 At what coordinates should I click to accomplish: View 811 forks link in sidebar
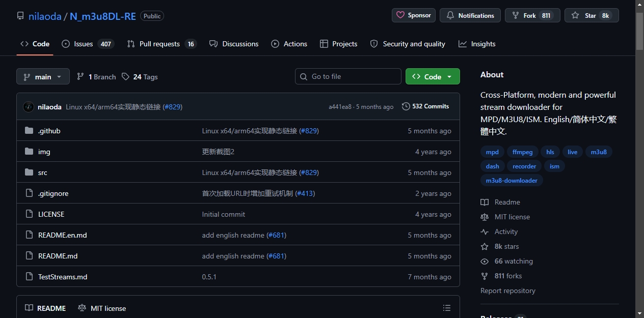(501, 276)
